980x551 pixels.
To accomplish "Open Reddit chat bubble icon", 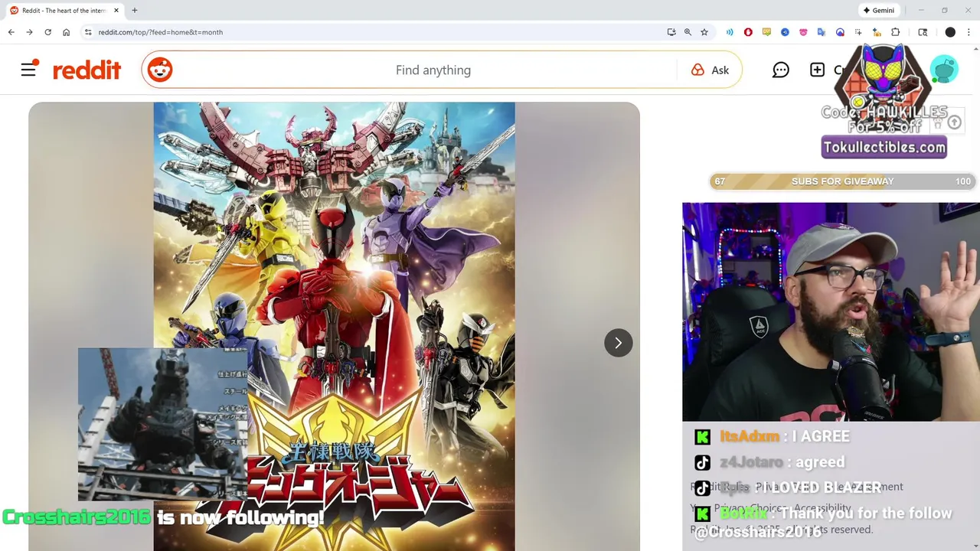I will [780, 70].
